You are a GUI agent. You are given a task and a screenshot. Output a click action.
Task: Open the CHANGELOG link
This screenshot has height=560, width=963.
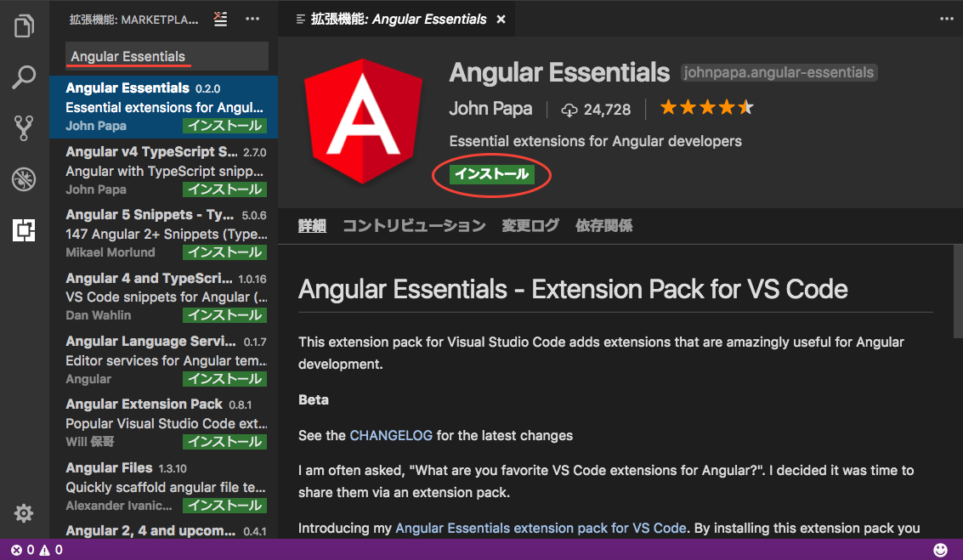(391, 435)
